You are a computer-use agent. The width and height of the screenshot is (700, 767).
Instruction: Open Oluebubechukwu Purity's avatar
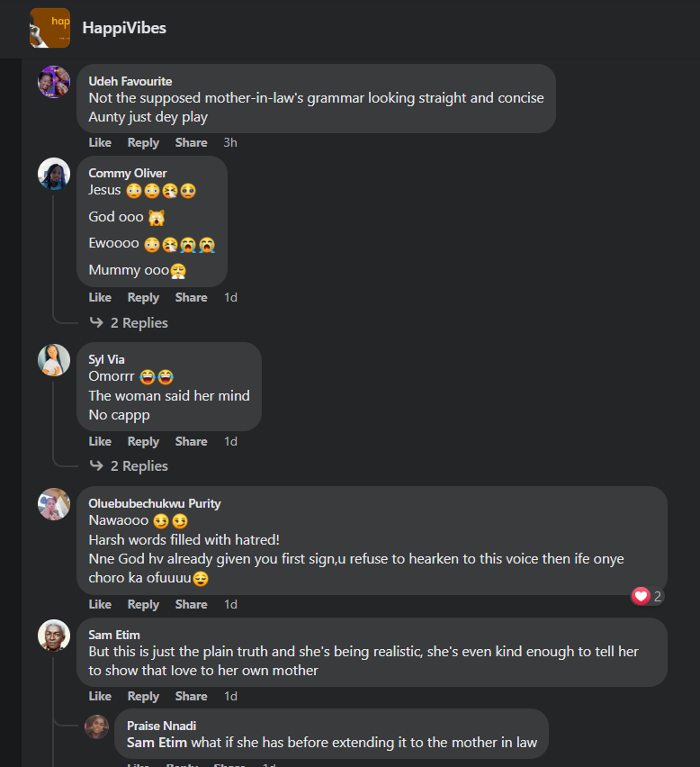54,504
